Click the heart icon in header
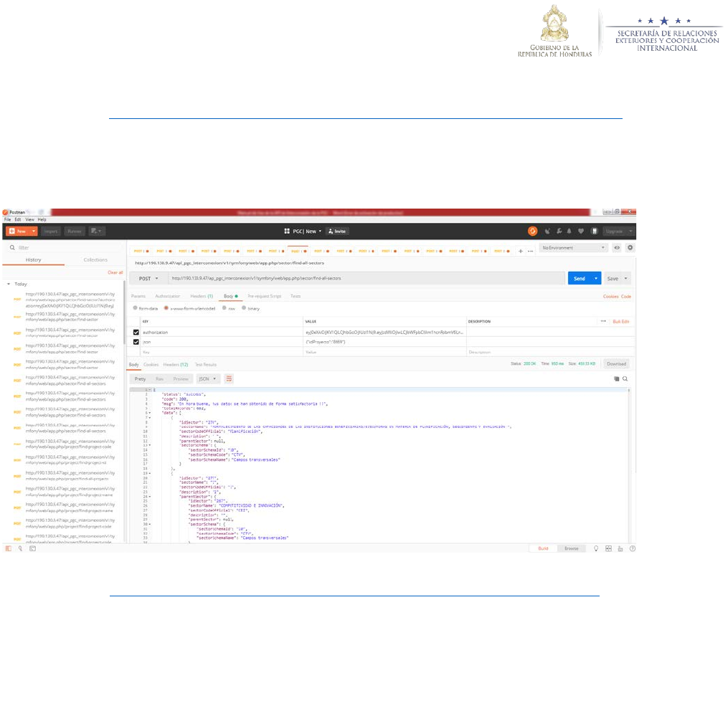The image size is (728, 701). tap(581, 231)
